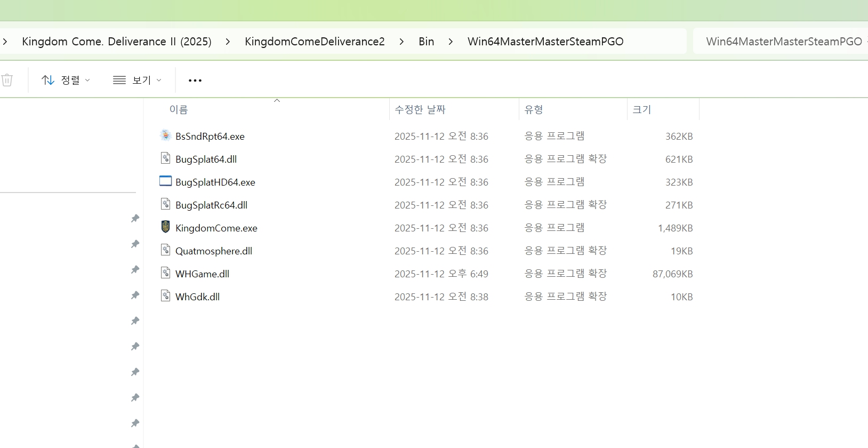Click the KingdomCome.exe shield icon
This screenshot has height=448, width=868.
[x=165, y=227]
